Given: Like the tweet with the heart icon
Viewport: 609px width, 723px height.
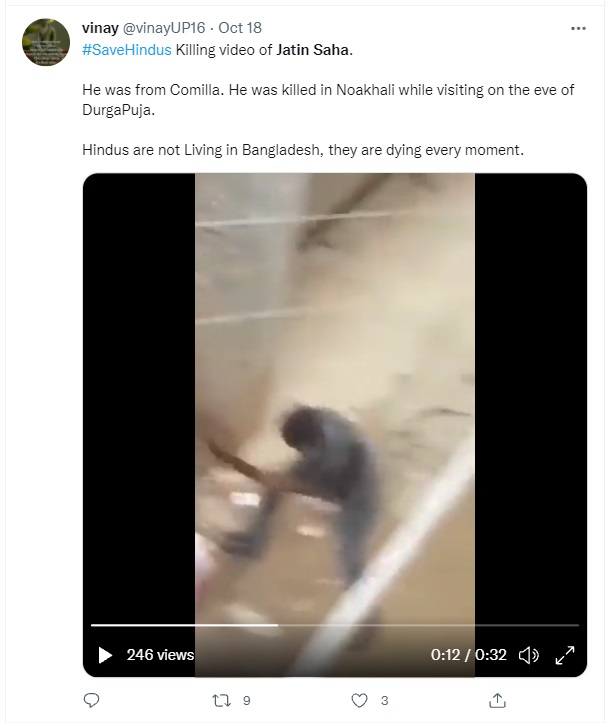Looking at the screenshot, I should click(359, 700).
